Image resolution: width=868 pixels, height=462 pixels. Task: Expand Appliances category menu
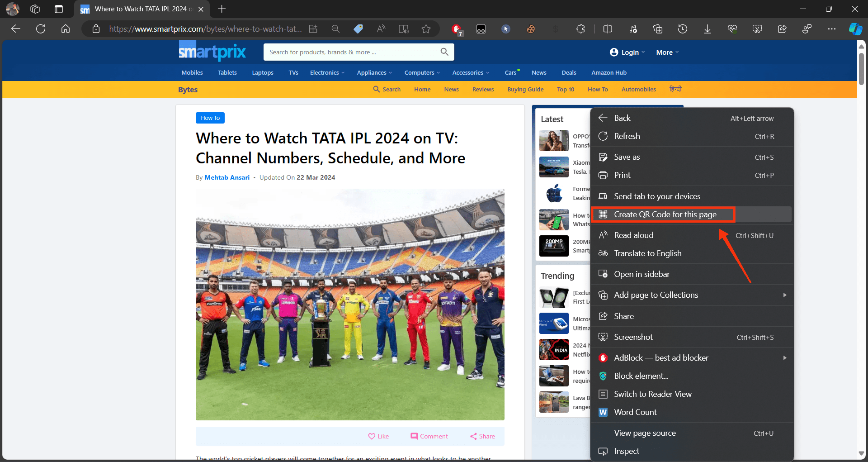[x=374, y=72]
